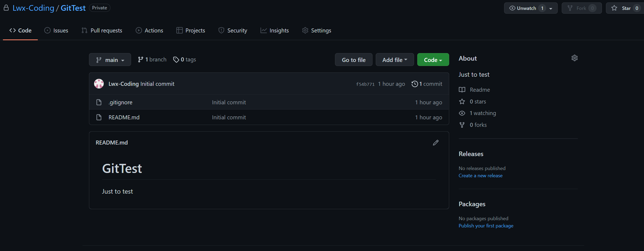The height and width of the screenshot is (251, 644).
Task: Click the eye icon beside 1 watching
Action: [x=462, y=113]
